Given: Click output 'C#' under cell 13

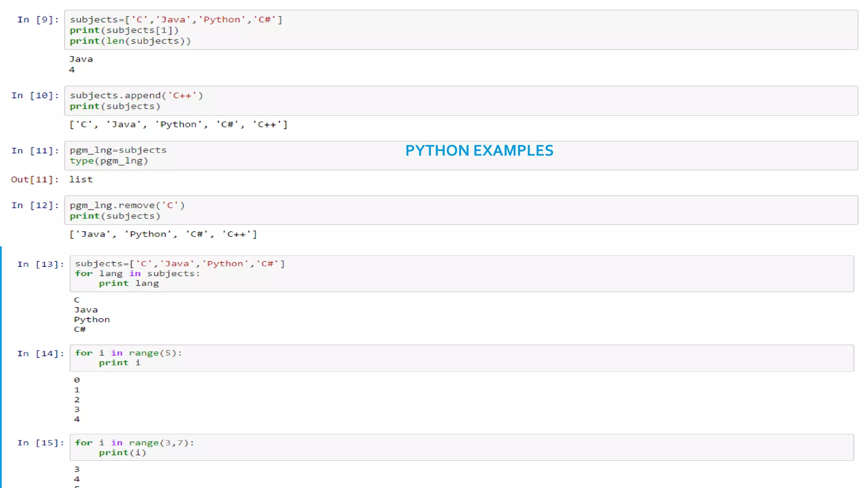Looking at the screenshot, I should 80,330.
